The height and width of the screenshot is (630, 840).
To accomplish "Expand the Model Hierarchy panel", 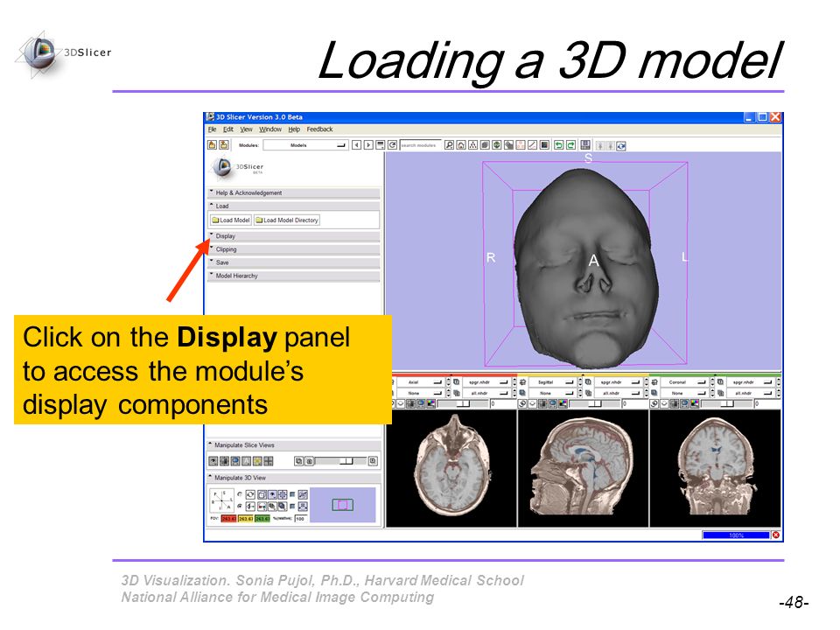I will click(x=294, y=276).
